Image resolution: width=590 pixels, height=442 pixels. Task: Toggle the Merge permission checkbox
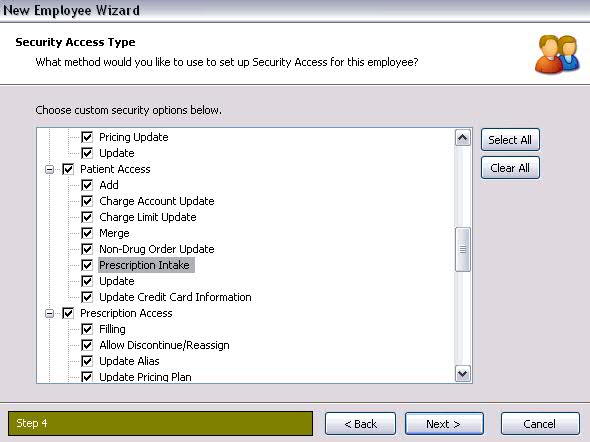[87, 233]
